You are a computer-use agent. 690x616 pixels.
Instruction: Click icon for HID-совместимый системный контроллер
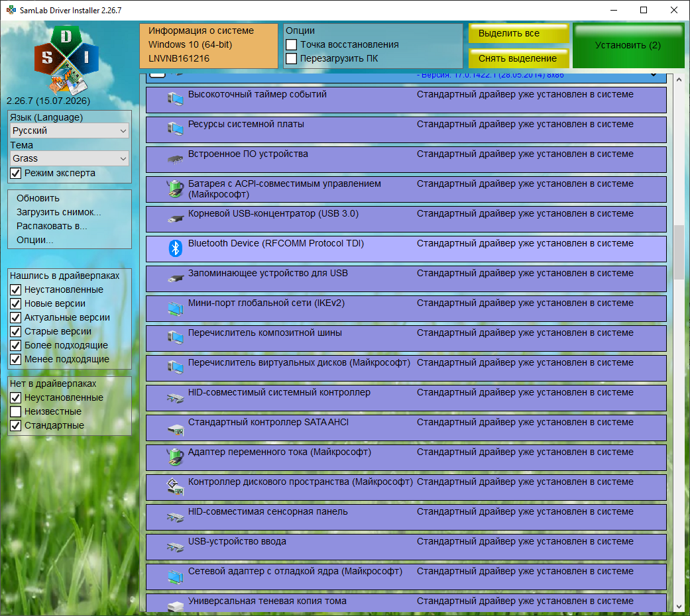point(175,397)
